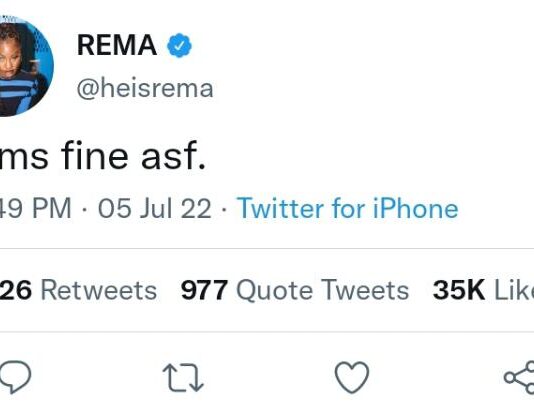534x411 pixels.
Task: Click the 977 quote tweet count
Action: (x=204, y=290)
